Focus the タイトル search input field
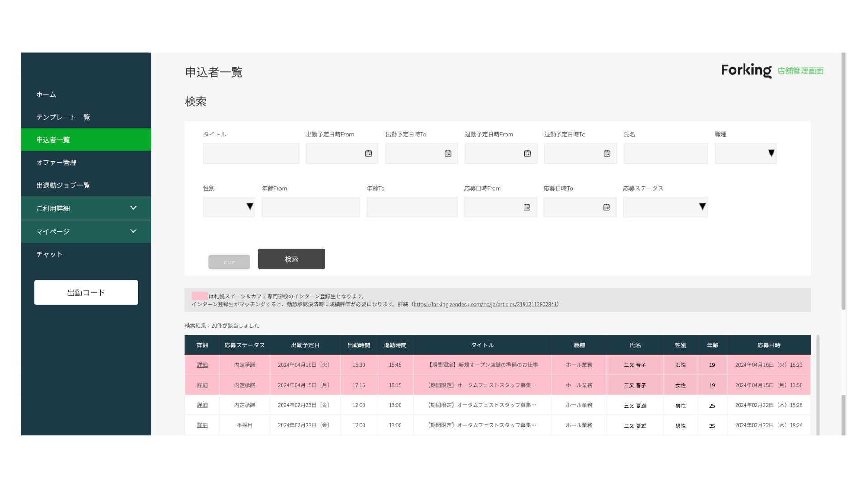The width and height of the screenshot is (868, 488). coord(251,154)
